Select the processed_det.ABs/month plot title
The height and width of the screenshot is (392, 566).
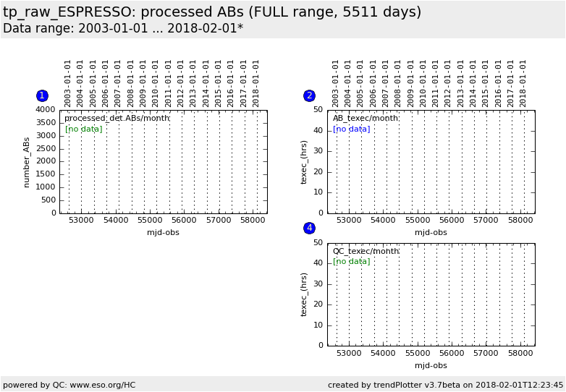coord(117,119)
